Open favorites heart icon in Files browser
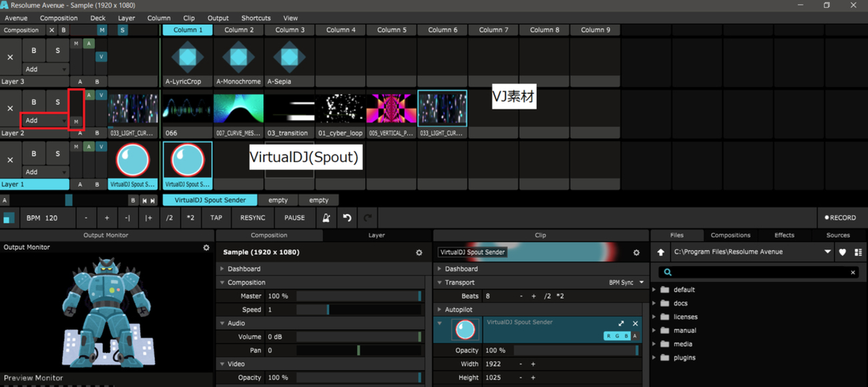This screenshot has height=387, width=868. point(843,252)
